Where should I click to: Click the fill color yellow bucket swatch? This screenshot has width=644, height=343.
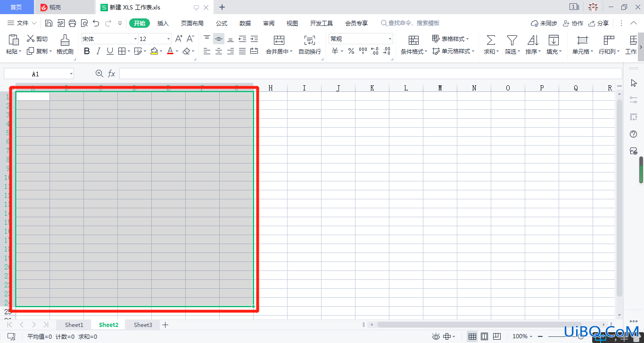(x=154, y=51)
